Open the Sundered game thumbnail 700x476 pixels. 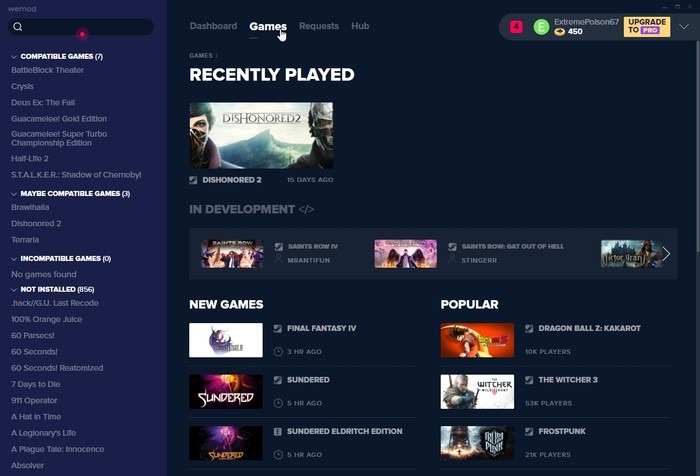[226, 392]
